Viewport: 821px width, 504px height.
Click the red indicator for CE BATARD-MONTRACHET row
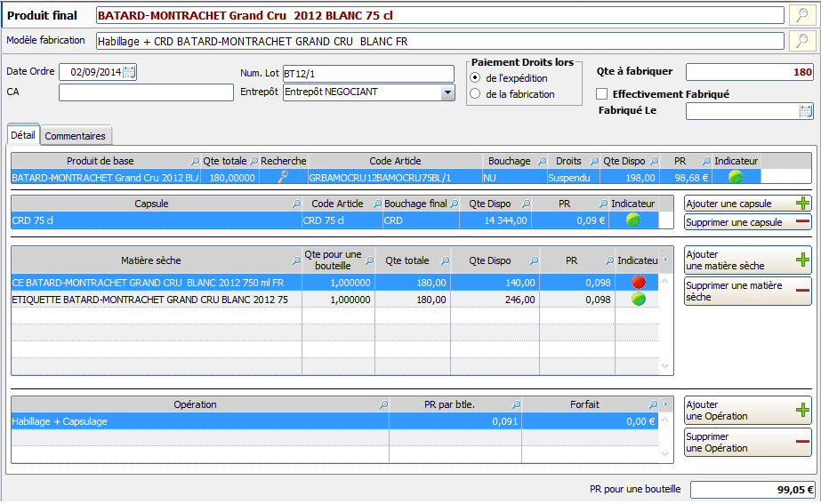[x=639, y=282]
